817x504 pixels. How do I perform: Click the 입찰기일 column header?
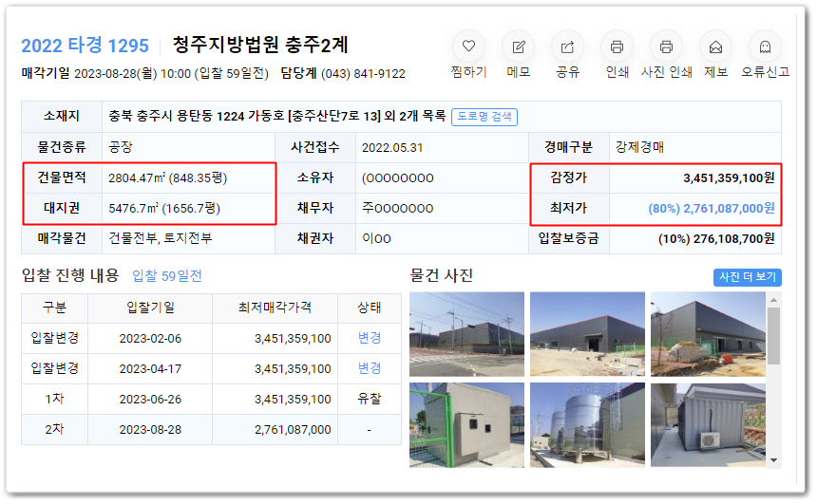click(x=150, y=308)
